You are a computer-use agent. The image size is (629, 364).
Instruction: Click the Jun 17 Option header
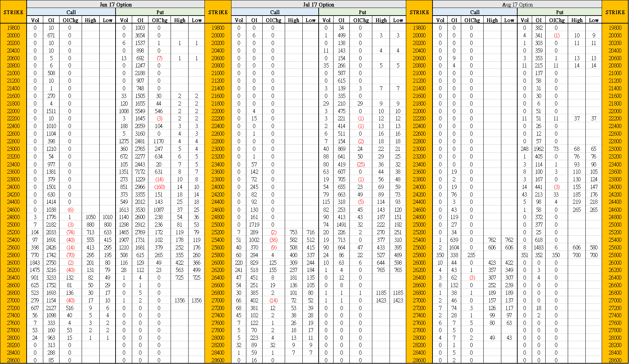116,4
